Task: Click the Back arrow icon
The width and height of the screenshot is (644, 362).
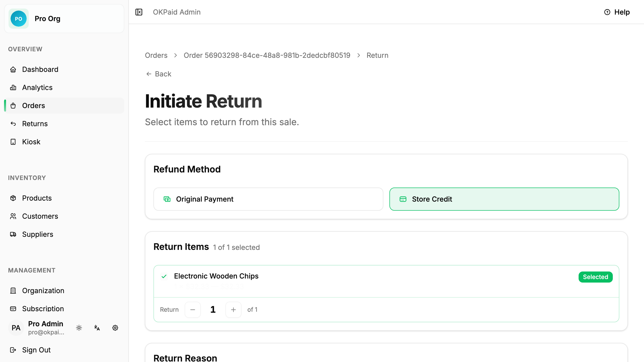Action: tap(149, 74)
